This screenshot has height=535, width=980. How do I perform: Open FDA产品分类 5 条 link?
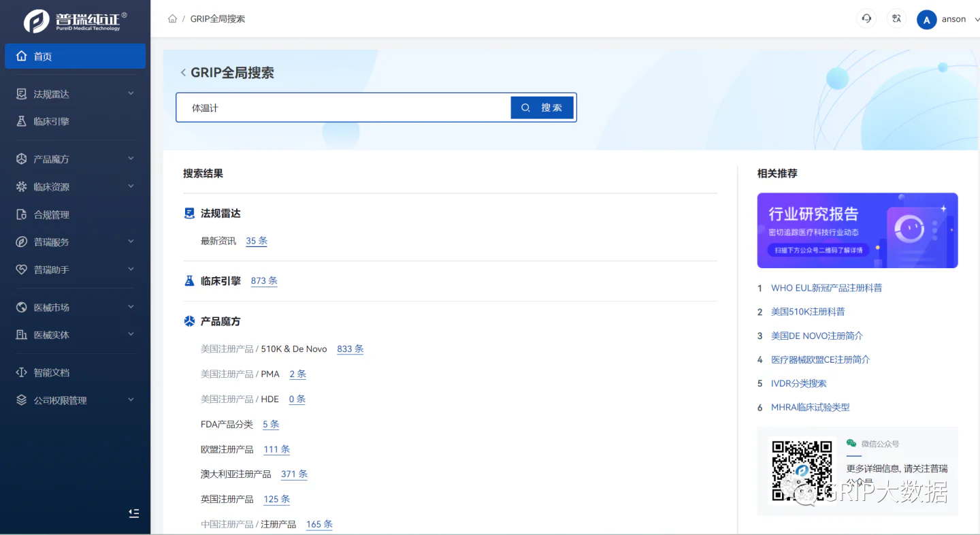[272, 424]
